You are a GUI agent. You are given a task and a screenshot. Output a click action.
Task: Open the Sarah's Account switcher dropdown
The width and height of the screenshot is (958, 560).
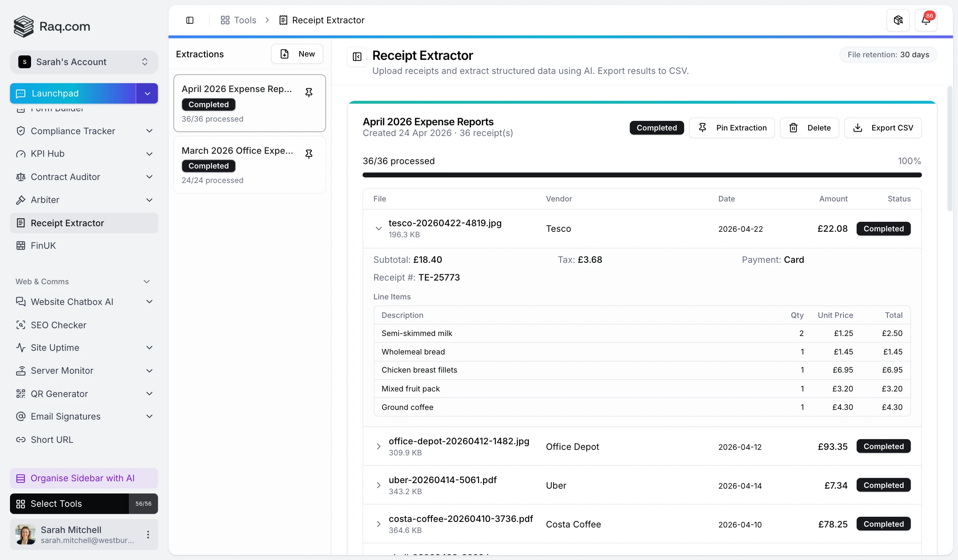click(84, 62)
